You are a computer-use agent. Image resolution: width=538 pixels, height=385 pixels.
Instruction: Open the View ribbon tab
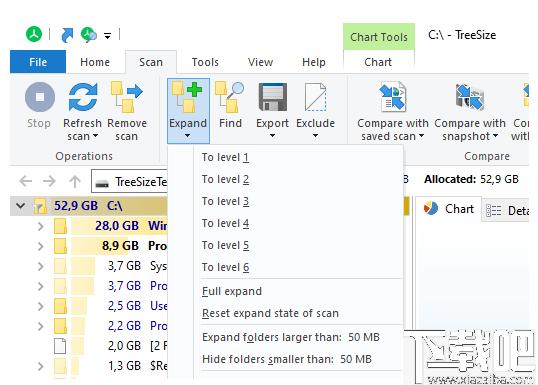260,62
